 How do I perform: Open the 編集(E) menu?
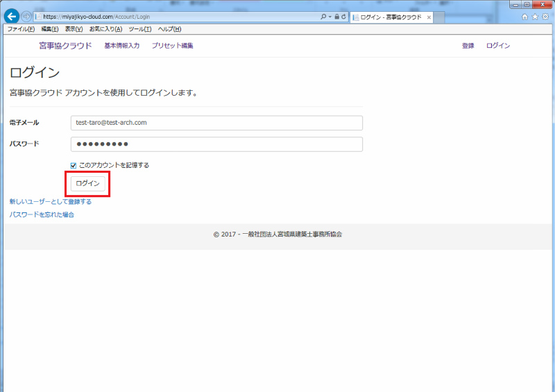(x=50, y=29)
